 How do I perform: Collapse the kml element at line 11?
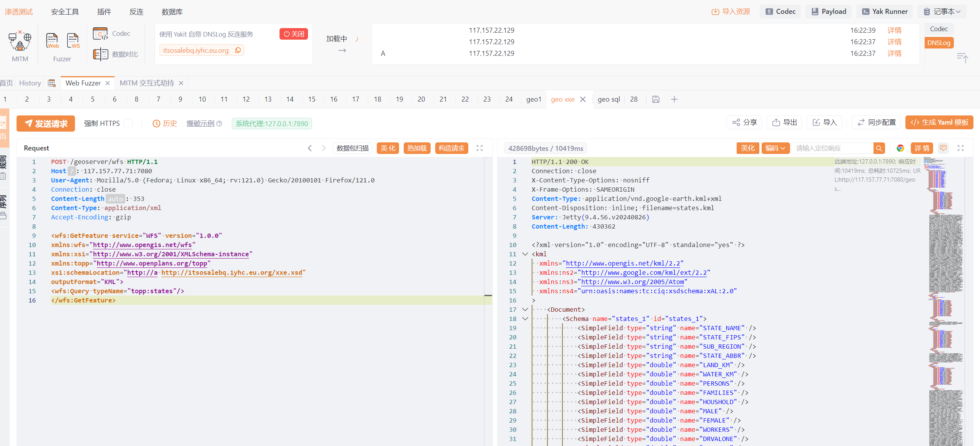(525, 254)
